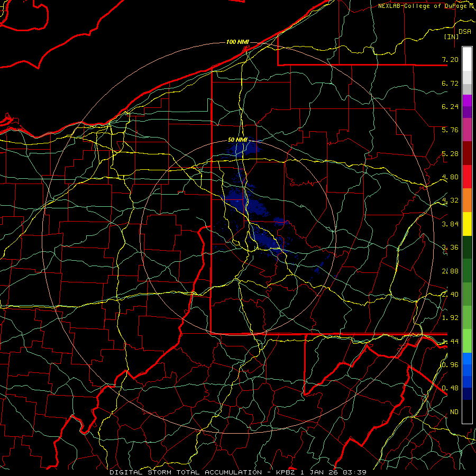This screenshot has height=476, width=476.
Task: Select the 0.48 legend value
Action: [450, 388]
